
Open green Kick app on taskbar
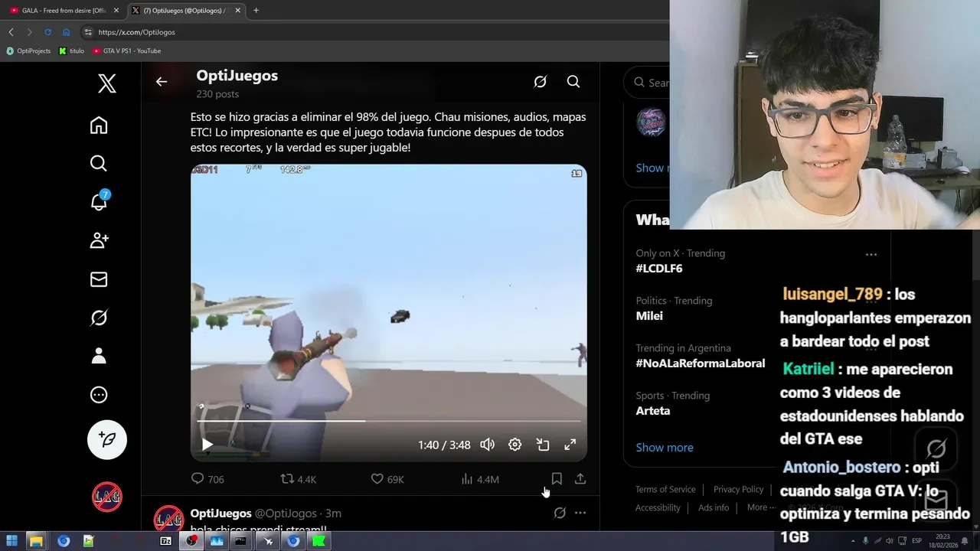point(318,541)
